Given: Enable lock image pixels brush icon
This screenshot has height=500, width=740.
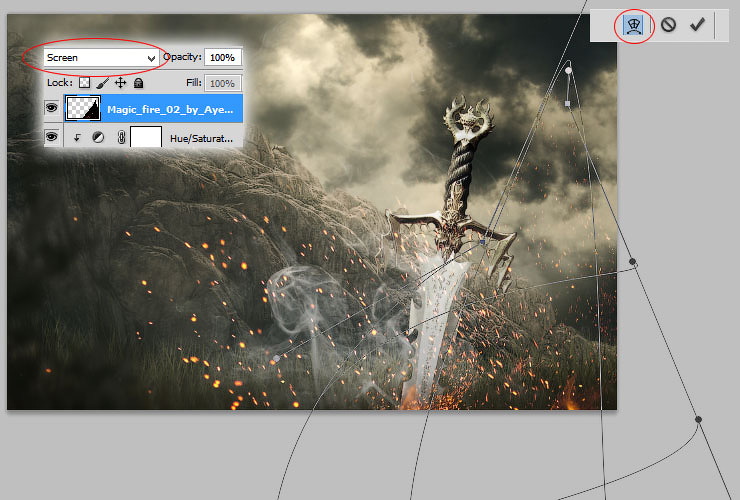Looking at the screenshot, I should [102, 83].
